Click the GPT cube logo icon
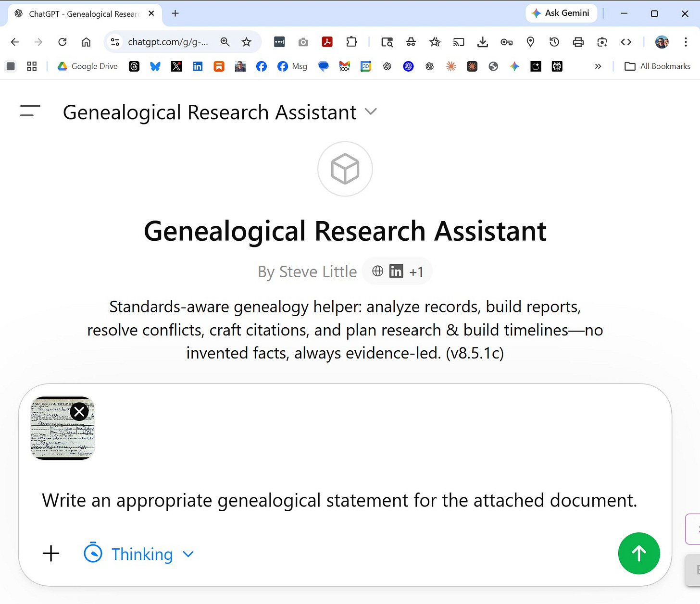Image resolution: width=700 pixels, height=604 pixels. click(345, 169)
